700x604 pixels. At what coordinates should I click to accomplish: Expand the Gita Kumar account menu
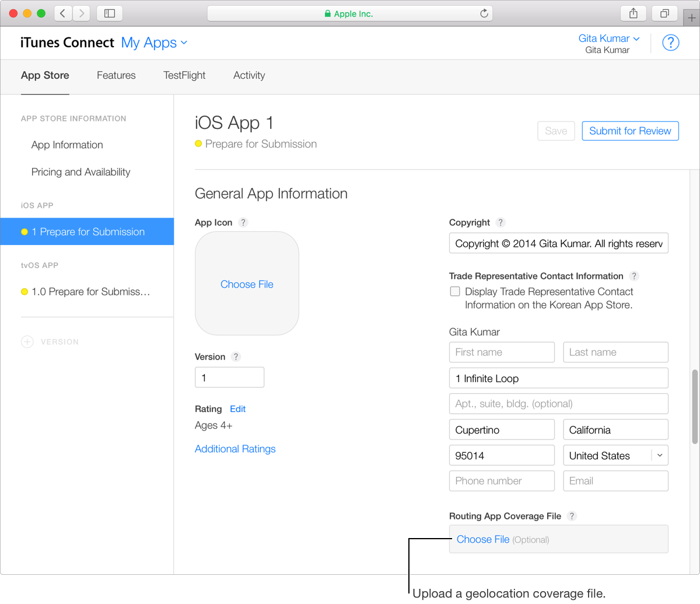[608, 39]
